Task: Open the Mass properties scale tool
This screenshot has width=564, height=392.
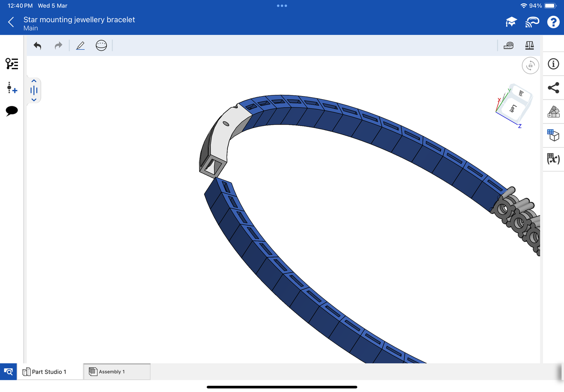Action: [529, 46]
